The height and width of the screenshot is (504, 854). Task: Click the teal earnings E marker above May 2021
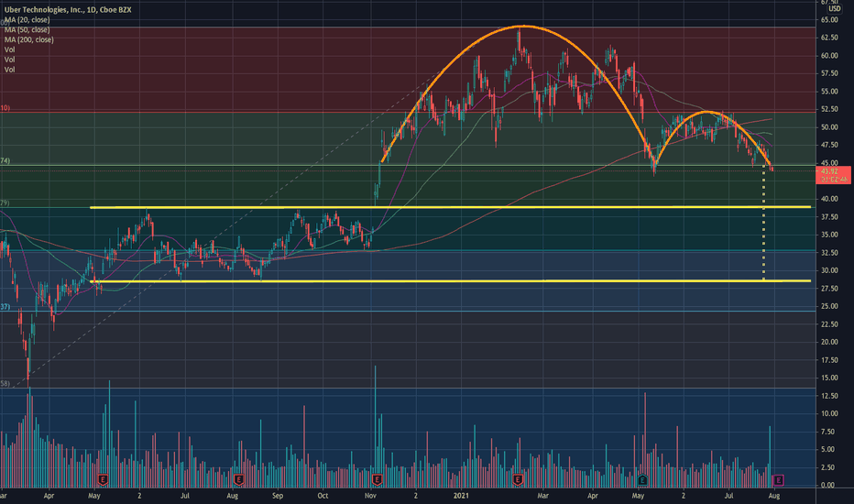[x=642, y=480]
